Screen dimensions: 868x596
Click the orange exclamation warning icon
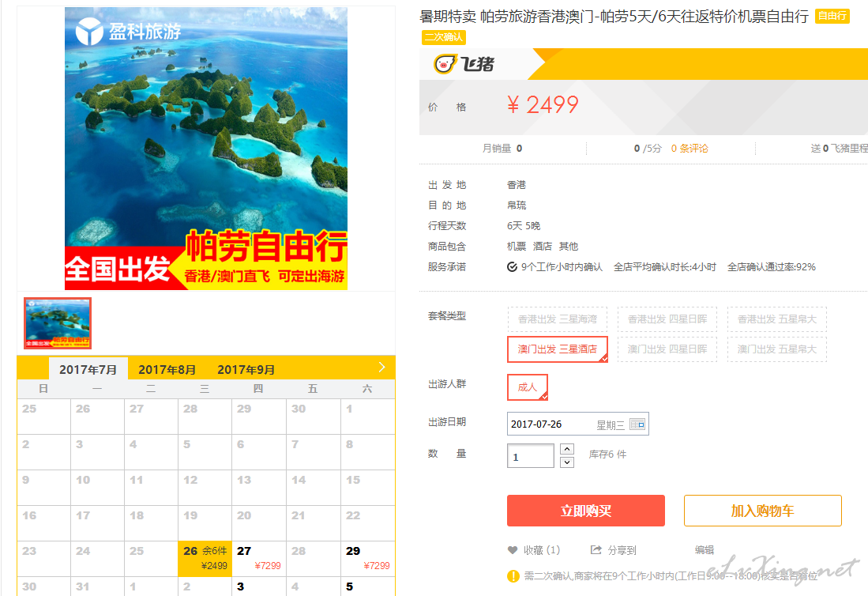pyautogui.click(x=513, y=576)
